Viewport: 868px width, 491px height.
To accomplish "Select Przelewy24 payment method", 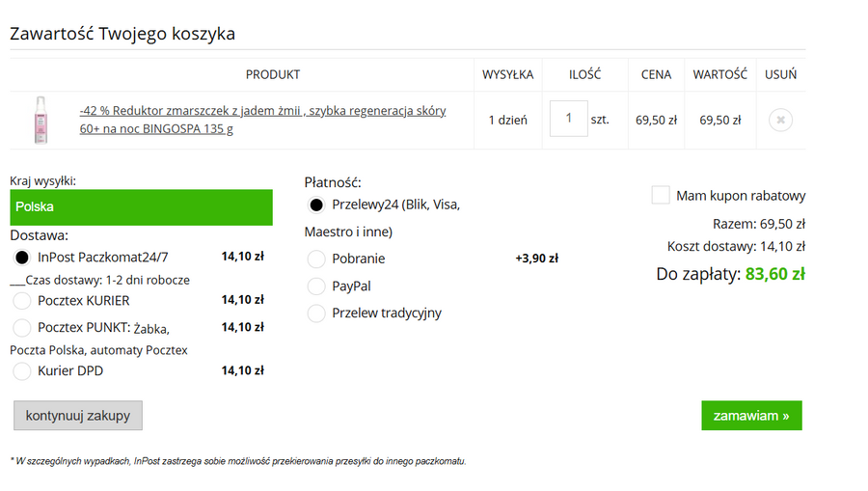I will click(x=316, y=205).
